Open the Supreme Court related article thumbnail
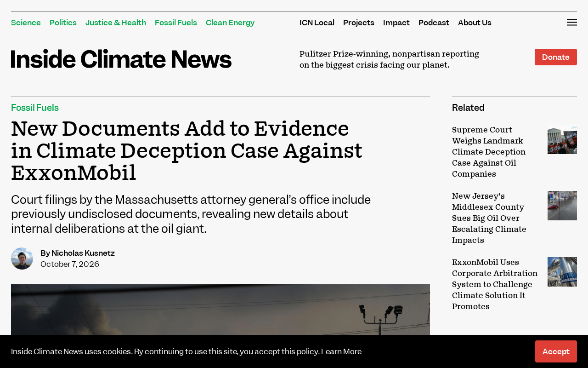Viewport: 588px width, 368px height. click(x=562, y=139)
